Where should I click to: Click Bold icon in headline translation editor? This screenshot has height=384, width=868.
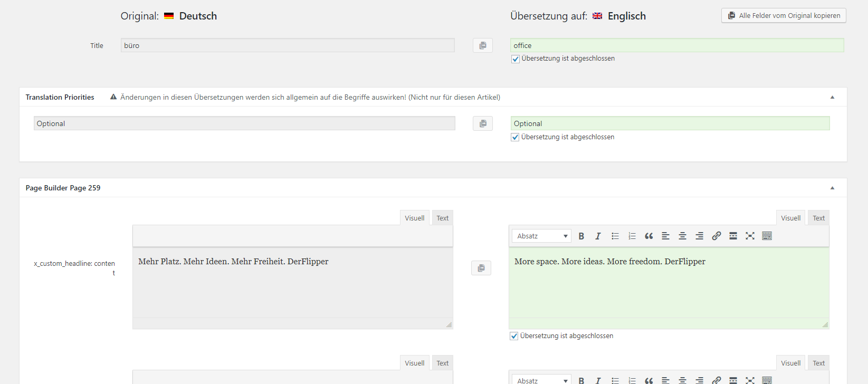(x=581, y=236)
